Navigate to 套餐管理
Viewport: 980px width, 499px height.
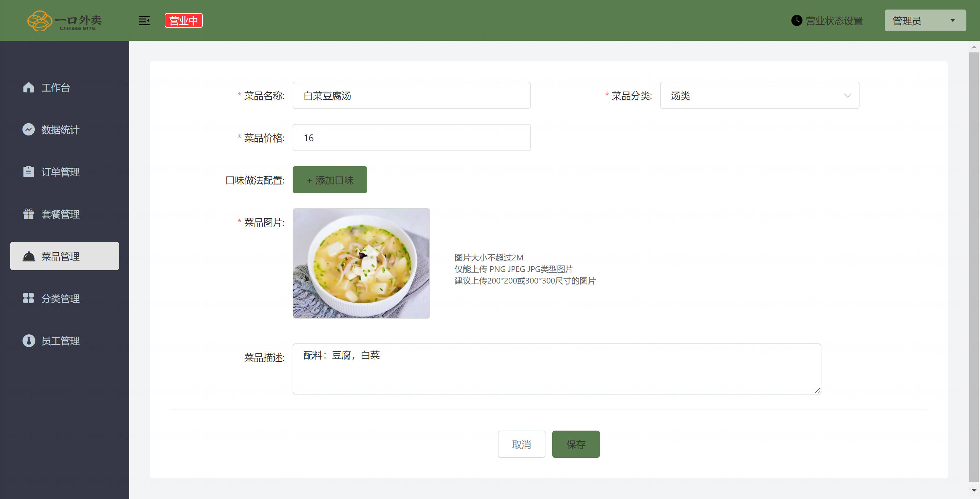(x=64, y=214)
